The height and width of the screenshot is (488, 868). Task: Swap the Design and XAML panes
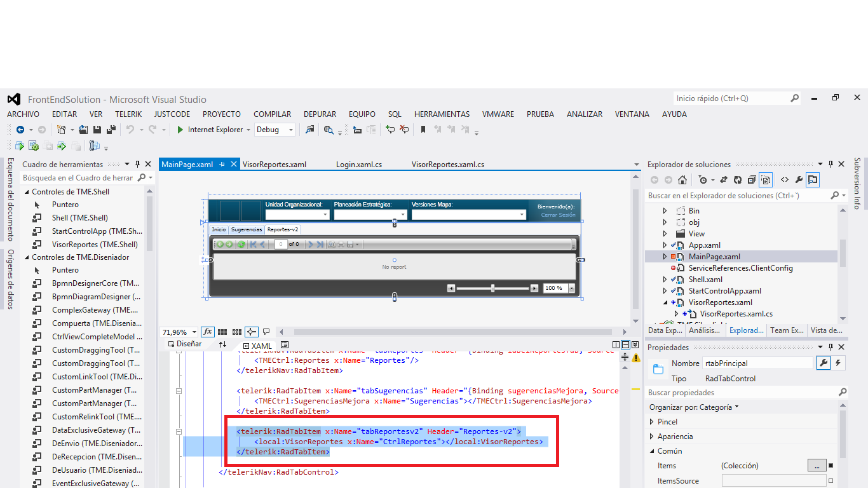coord(222,344)
